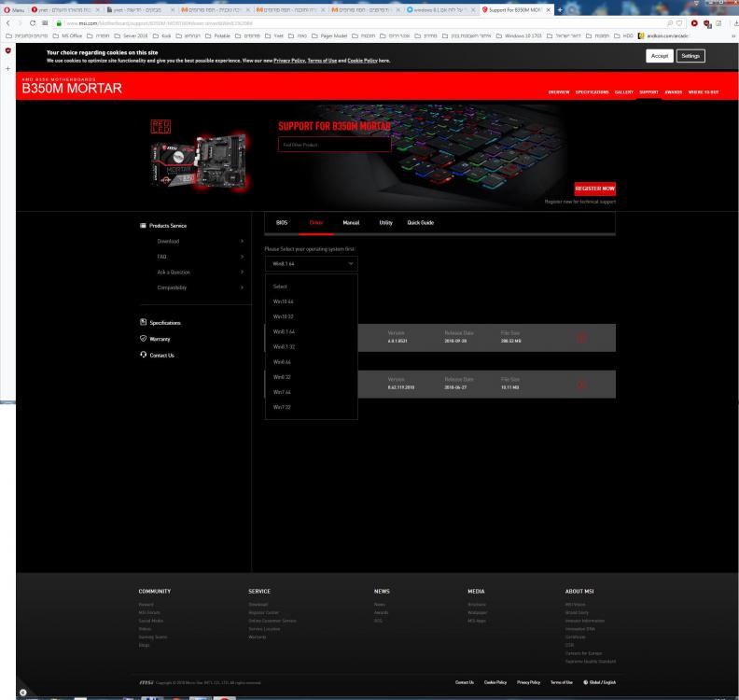Switch to the Utility tab
Screen dimensions: 739x700
(x=385, y=222)
